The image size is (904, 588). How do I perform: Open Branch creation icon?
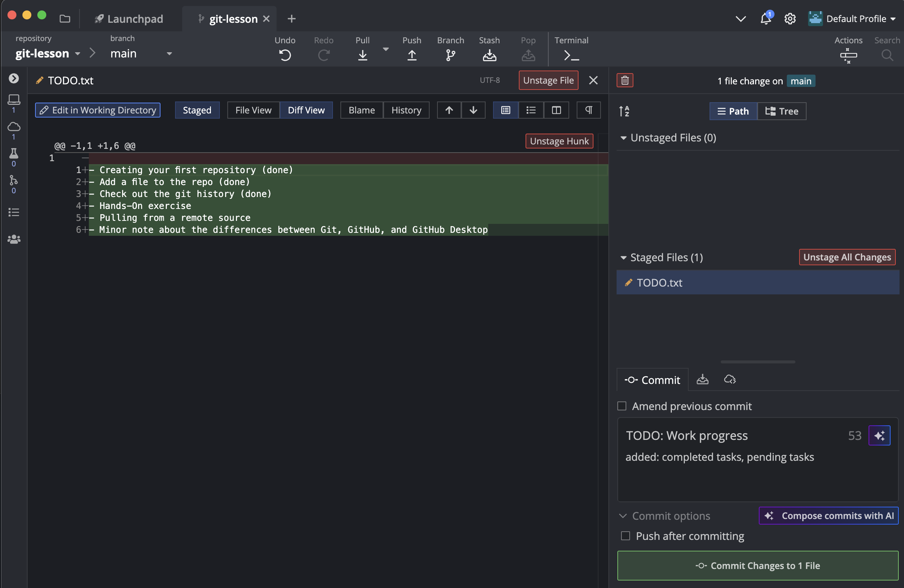[451, 56]
